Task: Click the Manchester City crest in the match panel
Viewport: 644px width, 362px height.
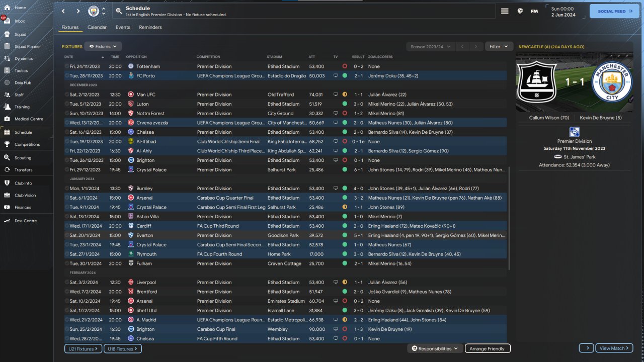Action: (612, 81)
